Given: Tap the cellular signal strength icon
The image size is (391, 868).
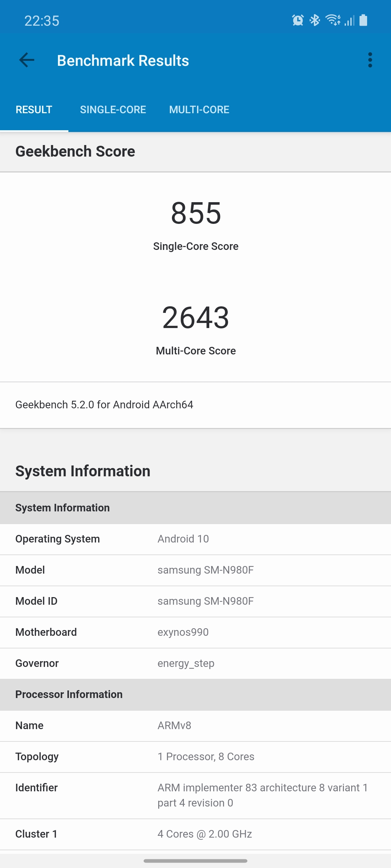Looking at the screenshot, I should [349, 21].
